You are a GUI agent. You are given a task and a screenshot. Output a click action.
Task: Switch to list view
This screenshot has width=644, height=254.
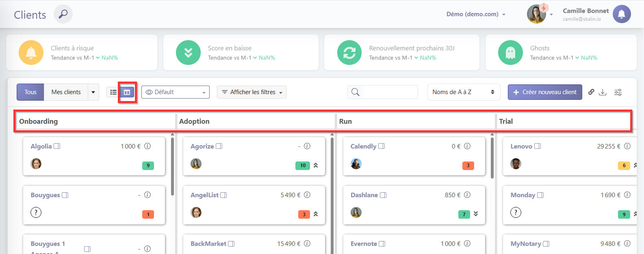[x=113, y=92]
